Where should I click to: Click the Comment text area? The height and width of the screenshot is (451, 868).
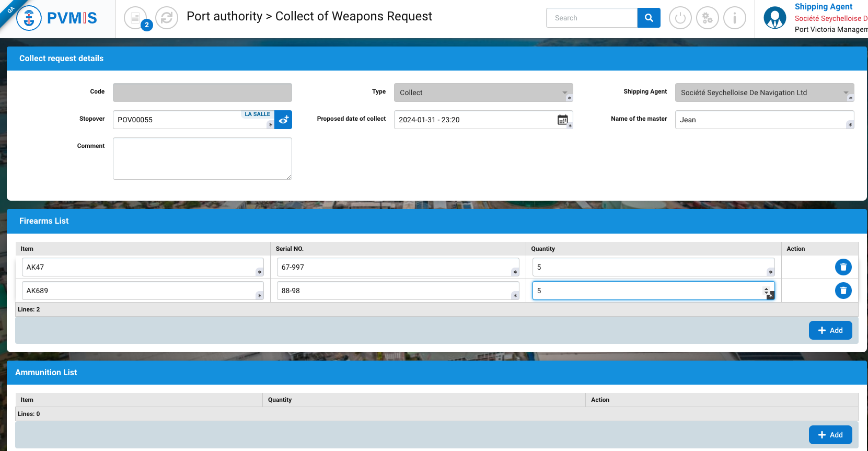click(202, 158)
